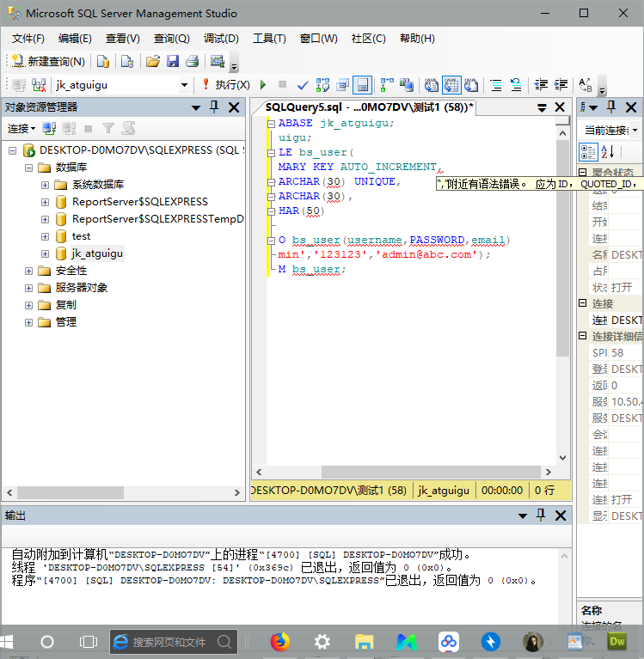Screen dimensions: 644x659
Task: Expand the test database node
Action: (45, 236)
